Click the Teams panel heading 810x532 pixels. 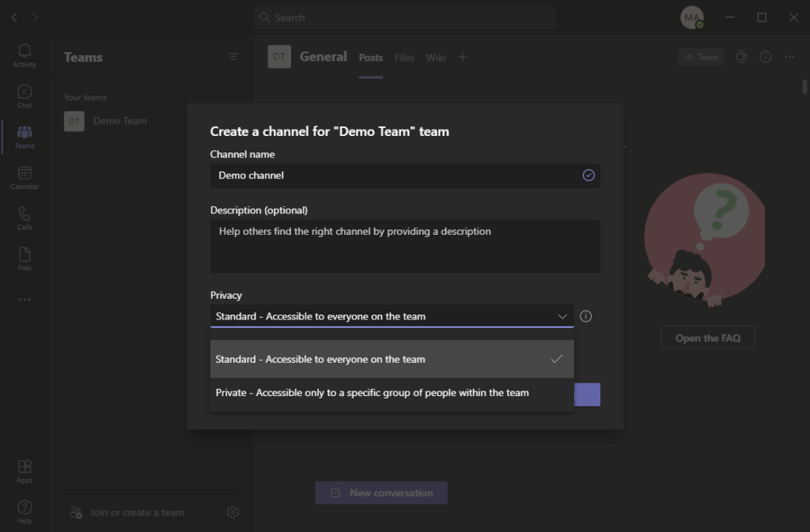83,57
